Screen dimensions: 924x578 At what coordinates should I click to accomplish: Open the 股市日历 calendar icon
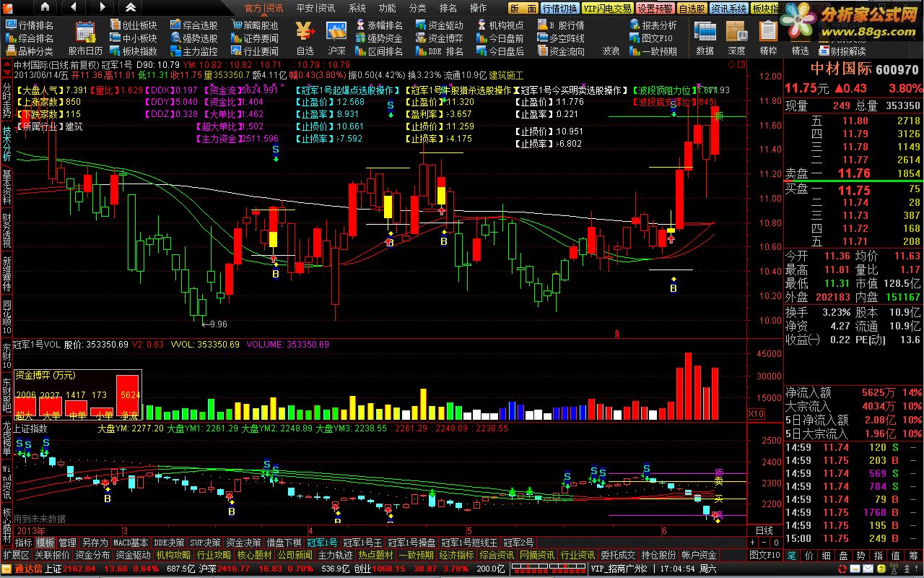pos(85,38)
